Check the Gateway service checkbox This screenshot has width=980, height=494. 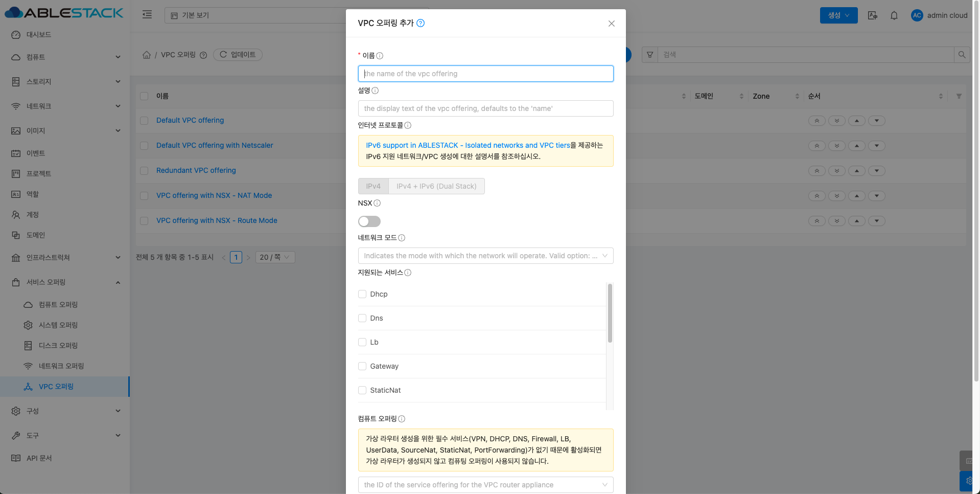coord(362,366)
